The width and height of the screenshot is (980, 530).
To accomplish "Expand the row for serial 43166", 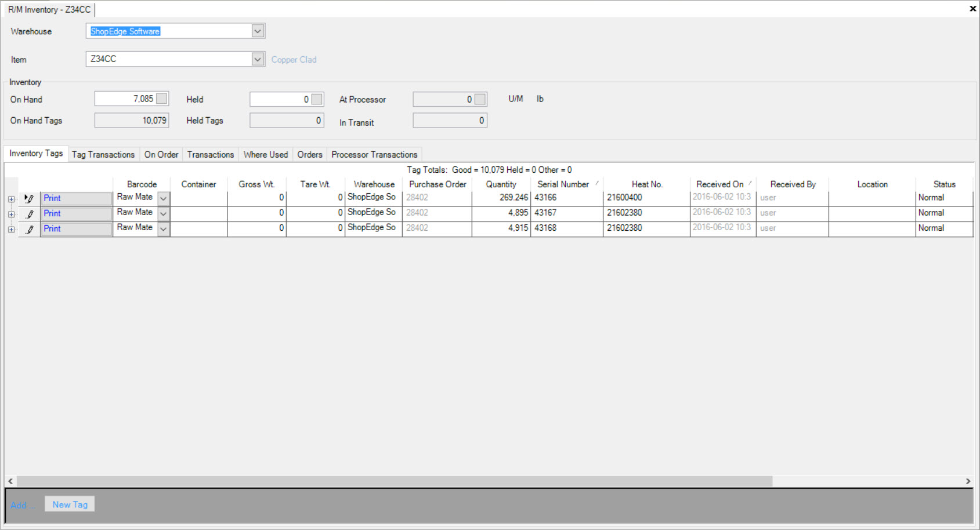I will click(11, 199).
